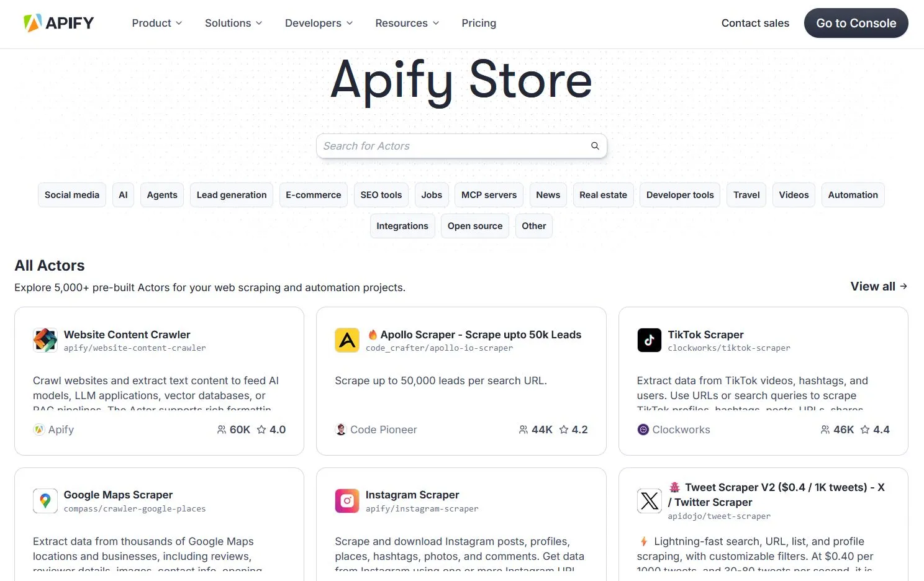This screenshot has width=924, height=581.
Task: Click the Contact sales link
Action: coord(755,23)
